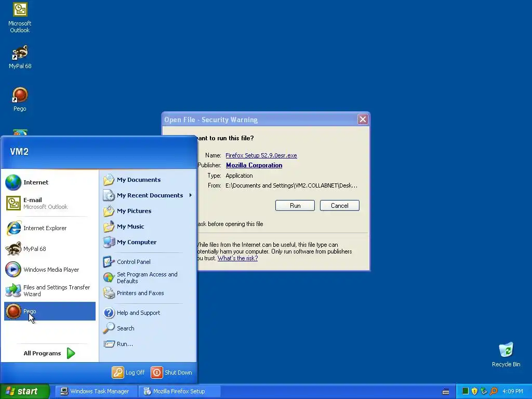Open the Run... dialog
The height and width of the screenshot is (399, 532).
tap(148, 344)
